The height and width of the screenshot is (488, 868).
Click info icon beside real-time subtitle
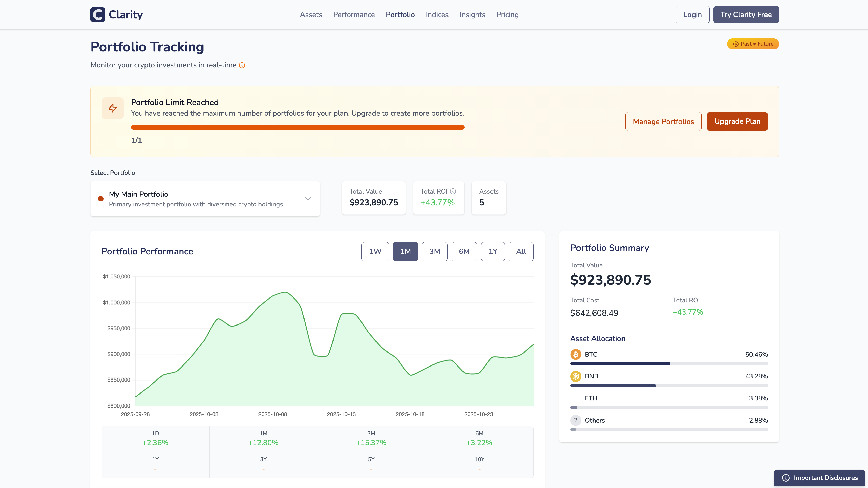[x=242, y=65]
